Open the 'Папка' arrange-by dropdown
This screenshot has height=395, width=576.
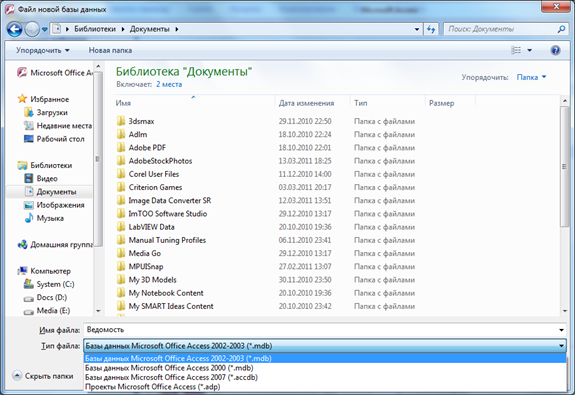pos(532,77)
